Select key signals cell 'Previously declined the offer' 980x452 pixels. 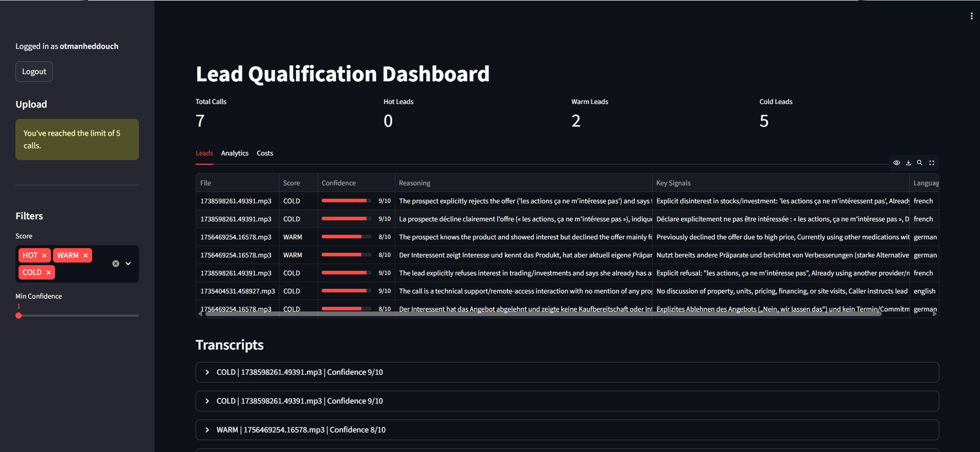coord(781,237)
